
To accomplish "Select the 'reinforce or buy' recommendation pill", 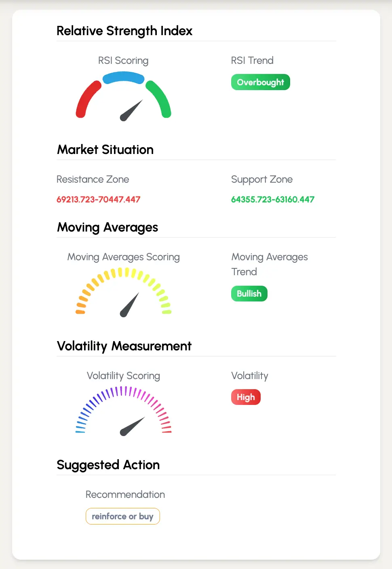I will 122,516.
